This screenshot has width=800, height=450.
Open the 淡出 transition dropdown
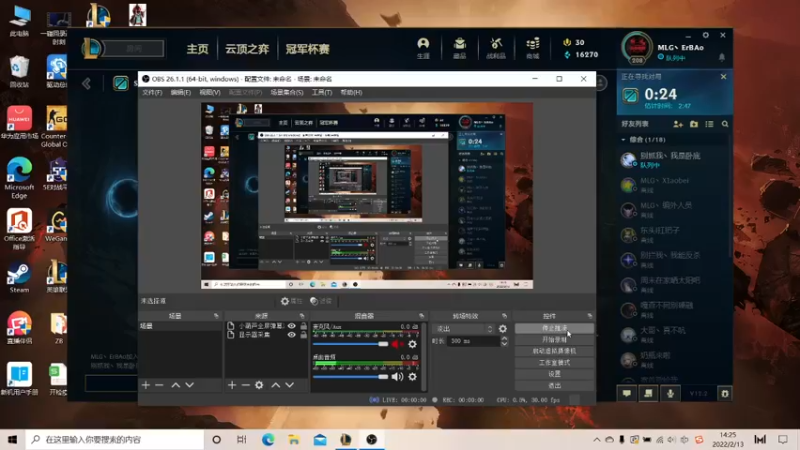point(464,329)
